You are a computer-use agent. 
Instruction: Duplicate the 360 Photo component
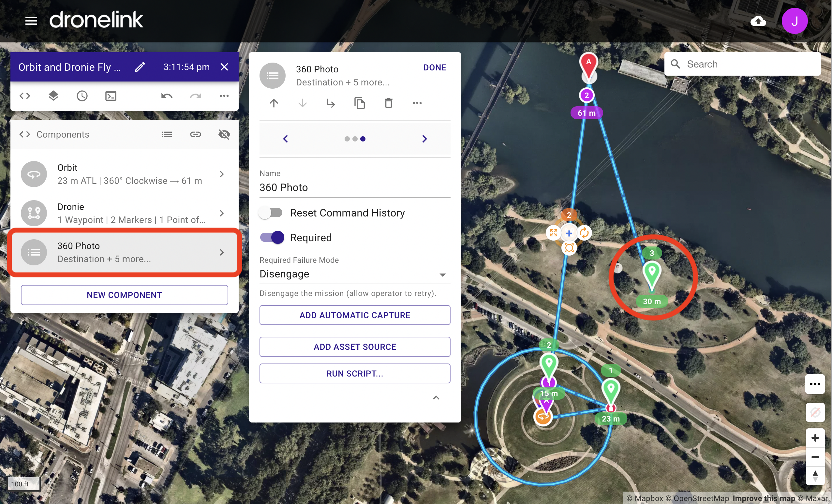(x=360, y=103)
